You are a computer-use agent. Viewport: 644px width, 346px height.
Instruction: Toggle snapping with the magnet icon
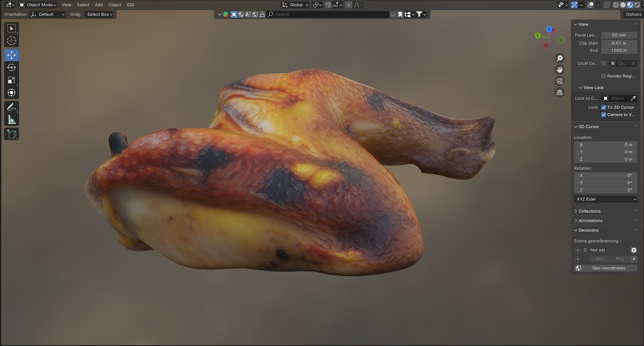pyautogui.click(x=328, y=5)
